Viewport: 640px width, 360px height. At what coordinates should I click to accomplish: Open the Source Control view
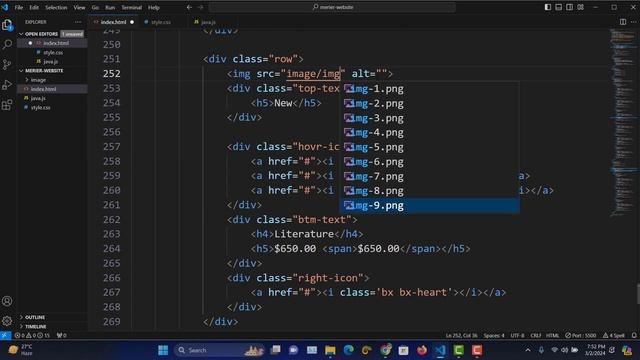(7, 64)
